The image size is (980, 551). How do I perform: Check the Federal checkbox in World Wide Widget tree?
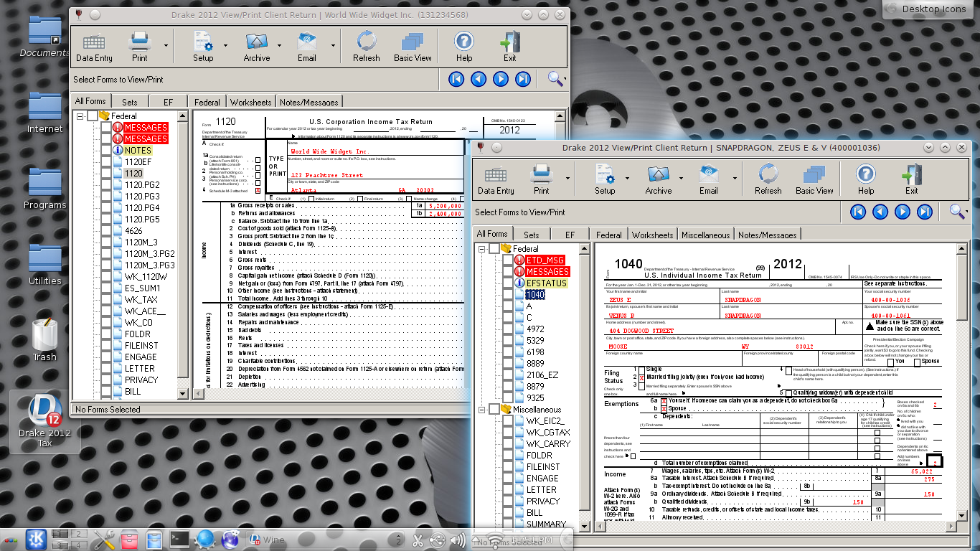pyautogui.click(x=93, y=116)
